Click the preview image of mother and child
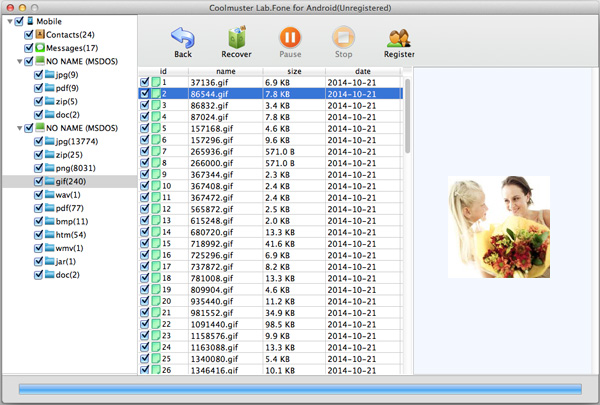The image size is (600, 405). point(499,227)
